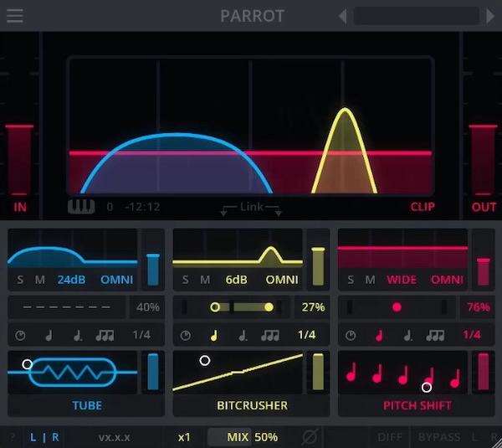
Task: Click the right yellow range handle
Action: click(269, 307)
